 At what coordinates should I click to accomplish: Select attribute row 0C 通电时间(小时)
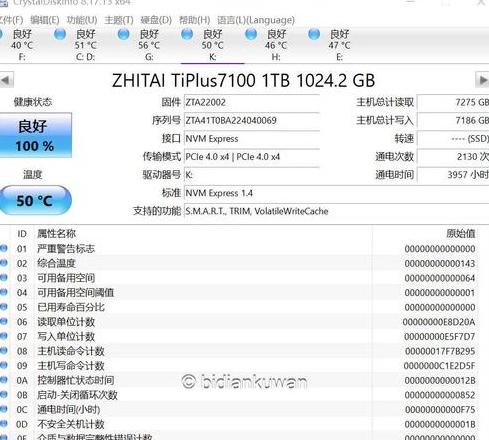[x=239, y=410]
